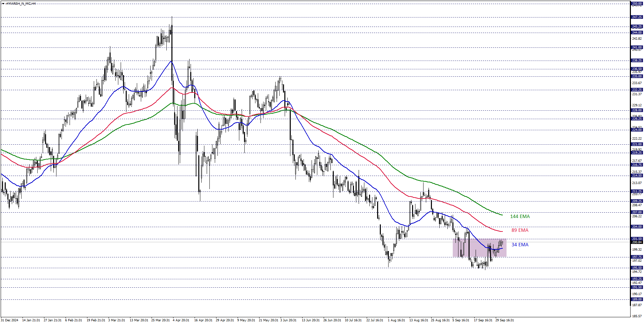
Task: Select the 207.00 horizontal level price tag
Action: pyautogui.click(x=637, y=212)
